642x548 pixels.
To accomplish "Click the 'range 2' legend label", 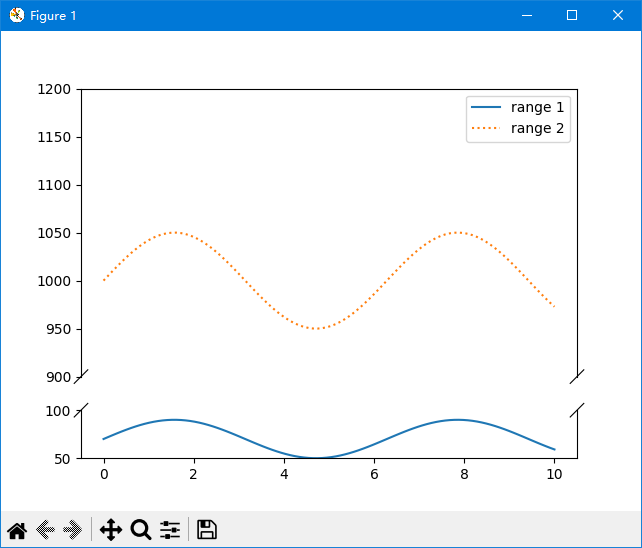I will 537,129.
